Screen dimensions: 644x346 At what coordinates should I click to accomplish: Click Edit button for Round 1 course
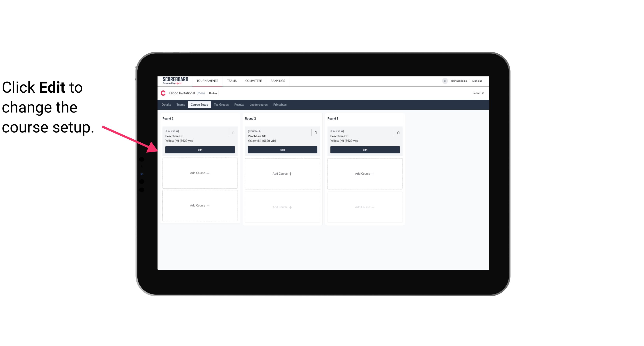(200, 149)
